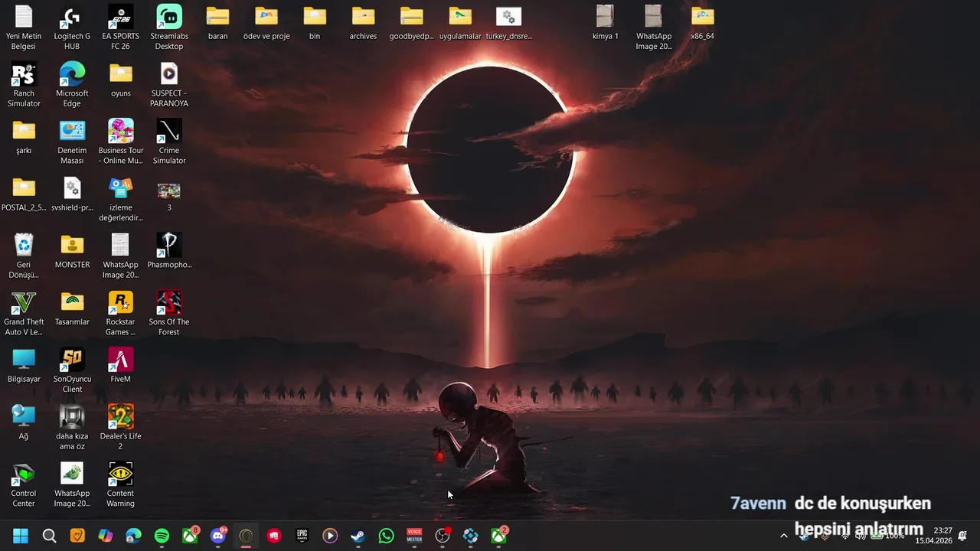The width and height of the screenshot is (980, 551).
Task: Open the Edge browser from the taskbar
Action: pos(134,536)
